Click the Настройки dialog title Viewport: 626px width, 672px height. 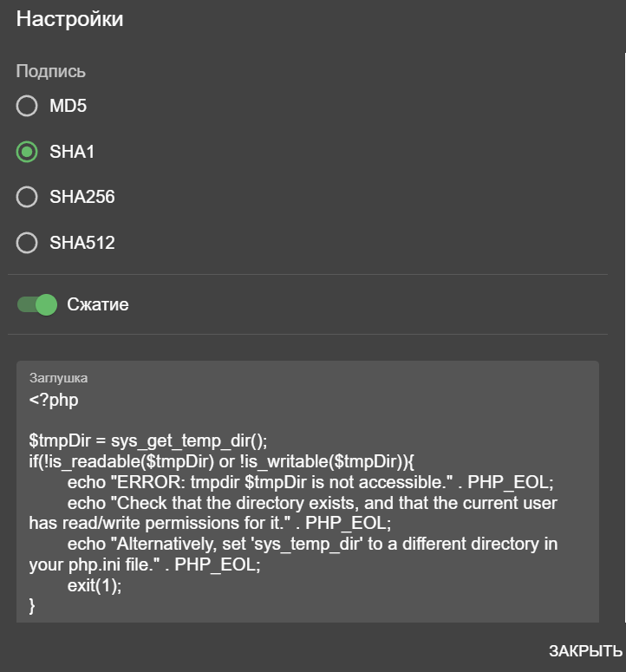pyautogui.click(x=70, y=19)
